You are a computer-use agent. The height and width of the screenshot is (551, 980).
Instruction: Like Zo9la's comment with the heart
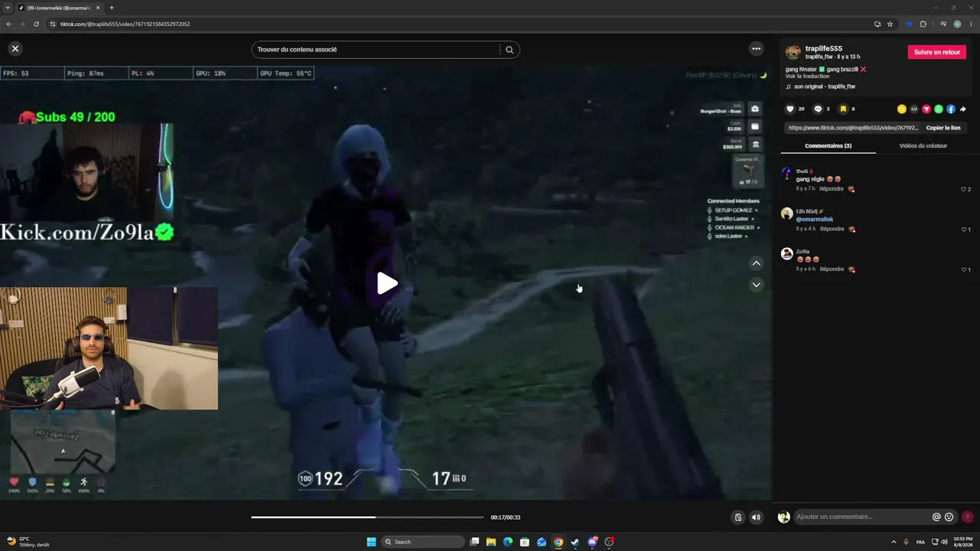pos(965,269)
